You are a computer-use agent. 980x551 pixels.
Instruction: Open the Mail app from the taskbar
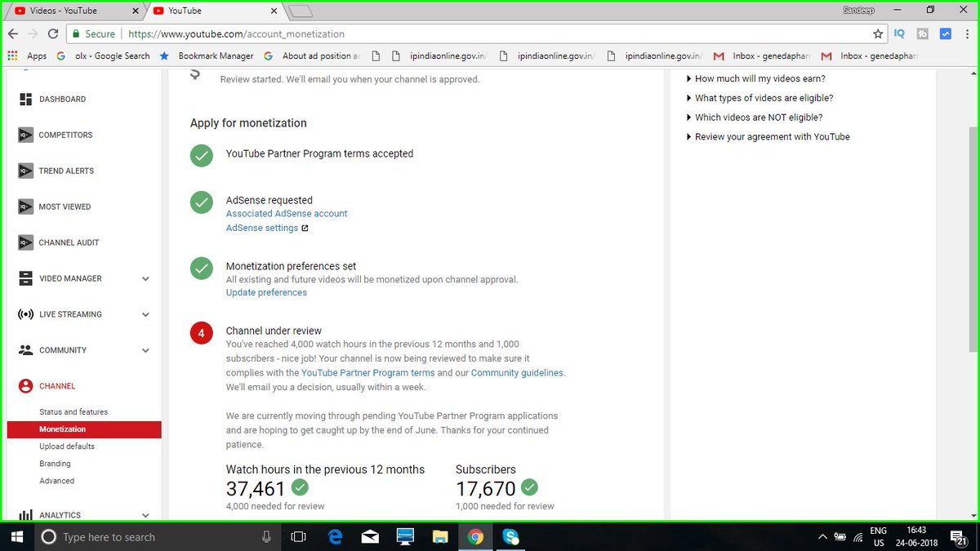click(370, 536)
